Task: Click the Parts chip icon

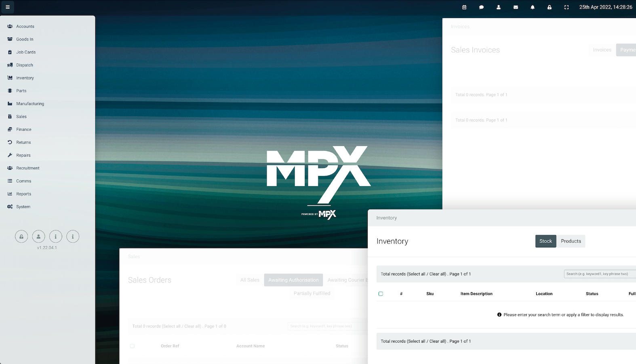Action: tap(10, 91)
